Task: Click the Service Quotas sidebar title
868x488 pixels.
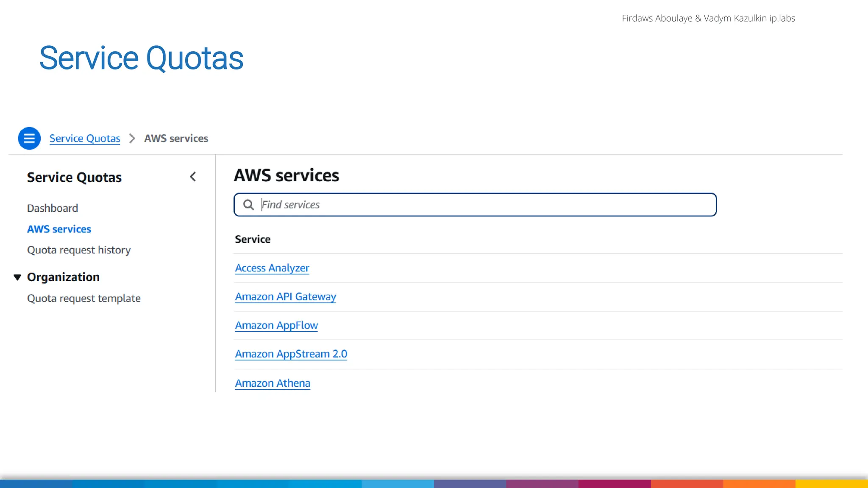Action: tap(74, 177)
